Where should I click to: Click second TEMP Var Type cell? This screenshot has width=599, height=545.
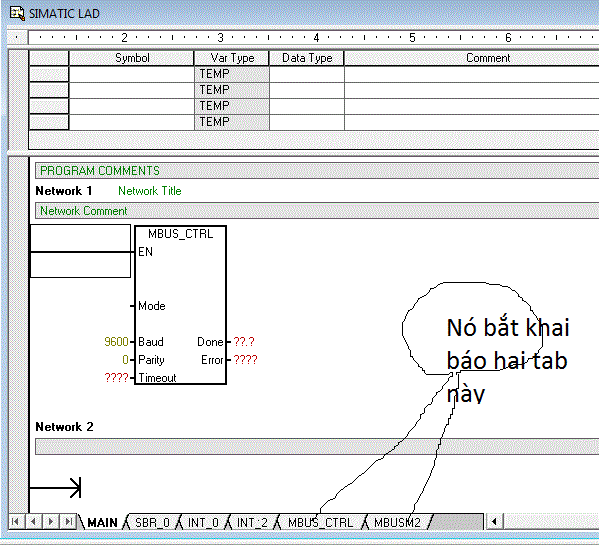[x=232, y=90]
